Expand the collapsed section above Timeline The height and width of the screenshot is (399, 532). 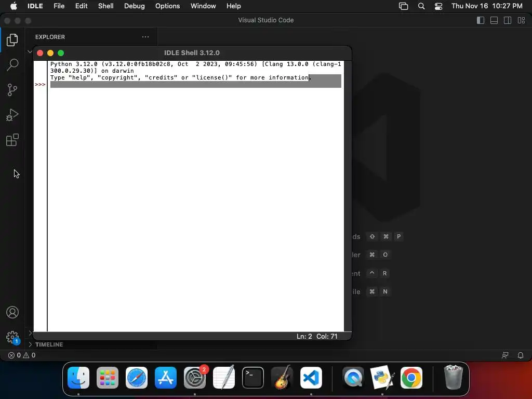click(x=30, y=333)
